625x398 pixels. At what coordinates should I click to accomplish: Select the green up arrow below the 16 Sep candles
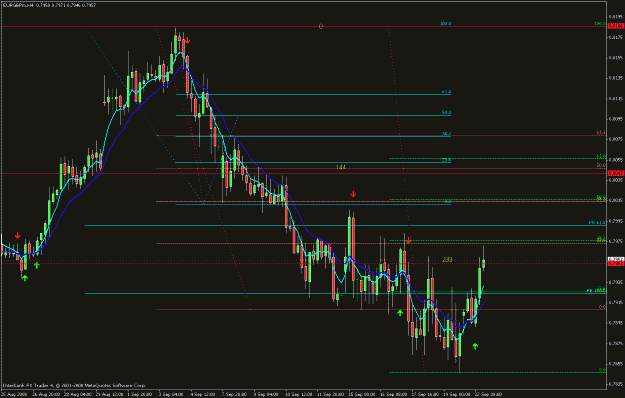click(x=400, y=313)
